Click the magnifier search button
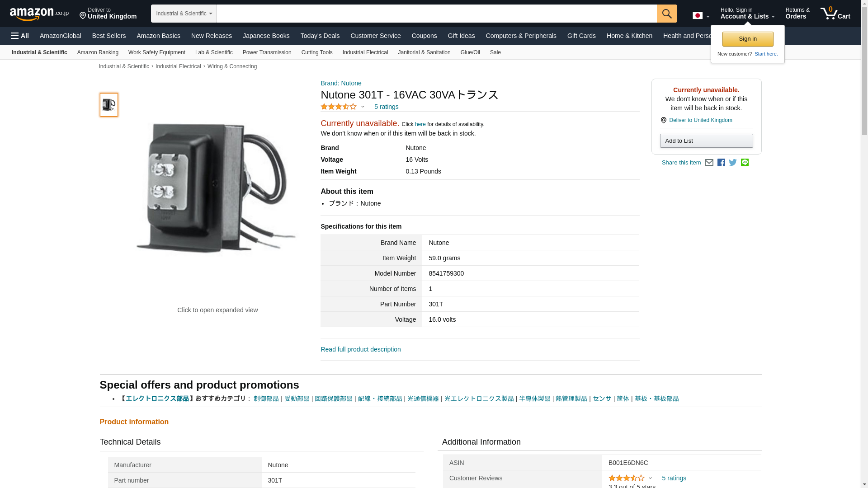The image size is (868, 488). [x=667, y=14]
